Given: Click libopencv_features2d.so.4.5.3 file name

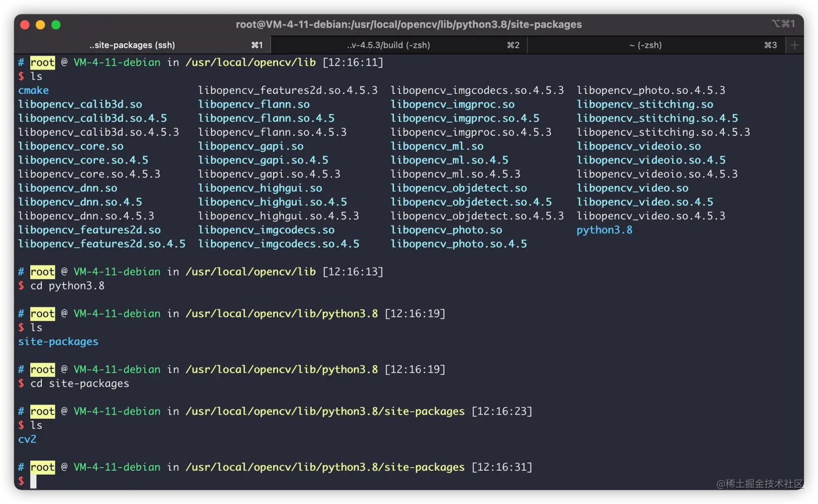Looking at the screenshot, I should point(288,90).
